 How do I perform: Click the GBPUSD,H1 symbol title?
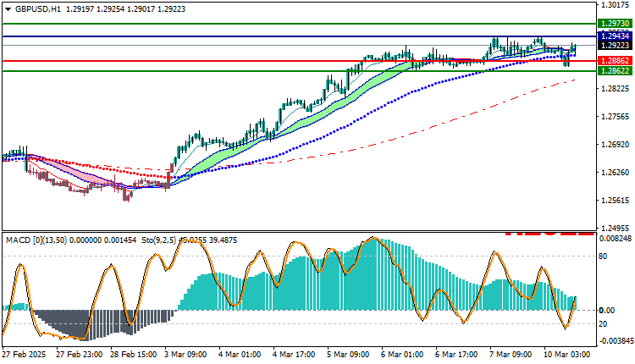37,9
